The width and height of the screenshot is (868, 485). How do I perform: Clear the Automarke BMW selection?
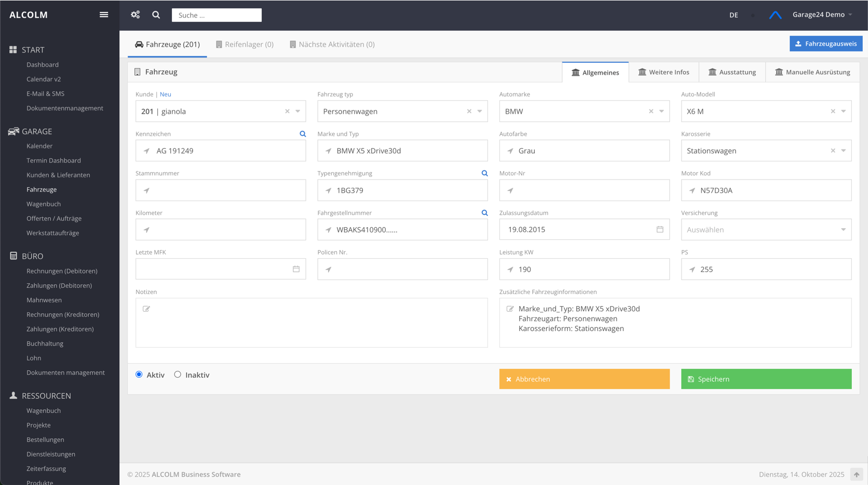point(651,111)
